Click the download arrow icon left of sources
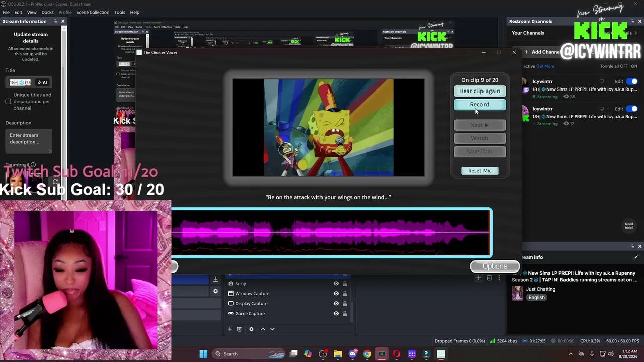Image resolution: width=644 pixels, height=362 pixels. pos(215,279)
